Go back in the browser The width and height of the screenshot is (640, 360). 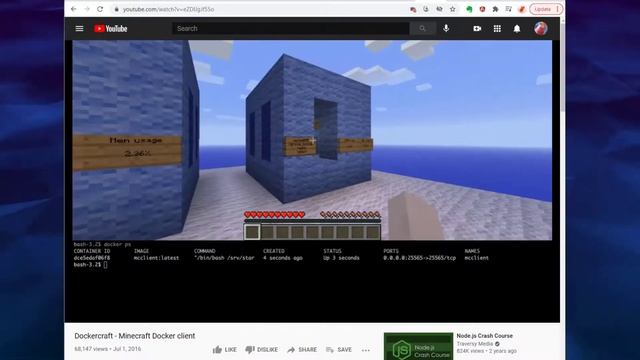[x=73, y=9]
